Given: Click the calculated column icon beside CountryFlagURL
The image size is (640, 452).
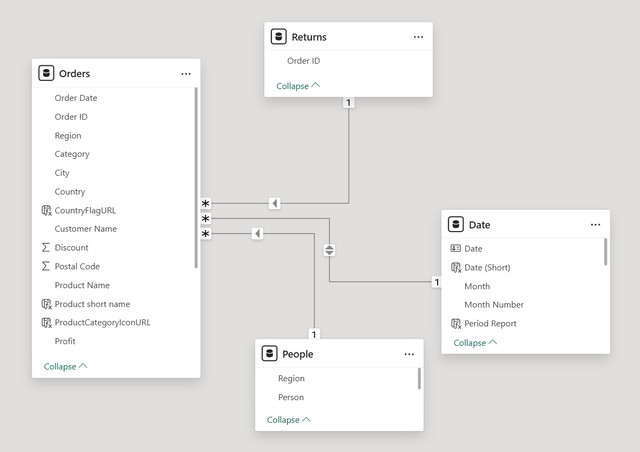Looking at the screenshot, I should [x=47, y=210].
